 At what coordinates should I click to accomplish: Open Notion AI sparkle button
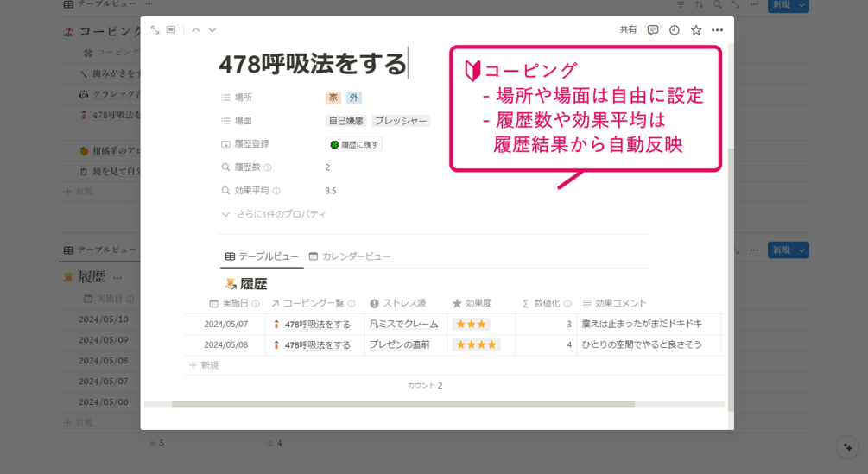click(x=847, y=447)
